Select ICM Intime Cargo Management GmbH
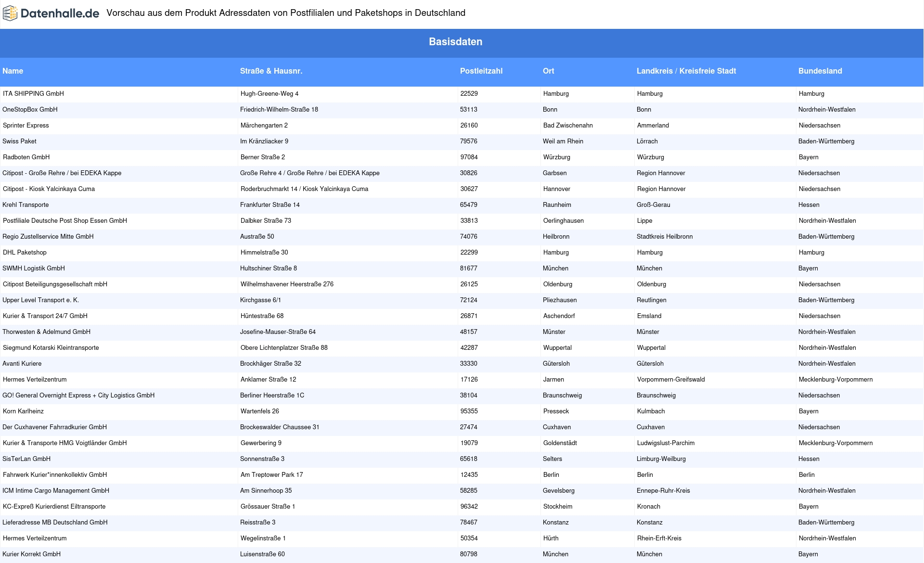 point(56,490)
